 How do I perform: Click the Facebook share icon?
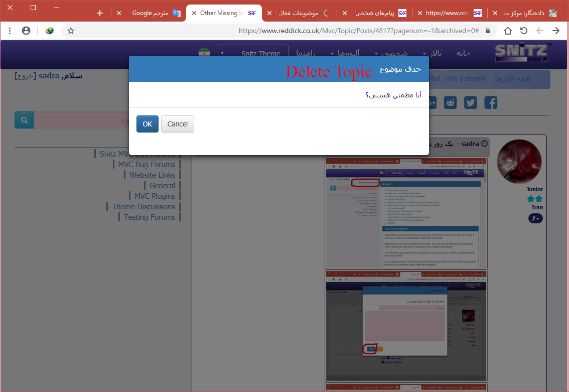pos(490,103)
